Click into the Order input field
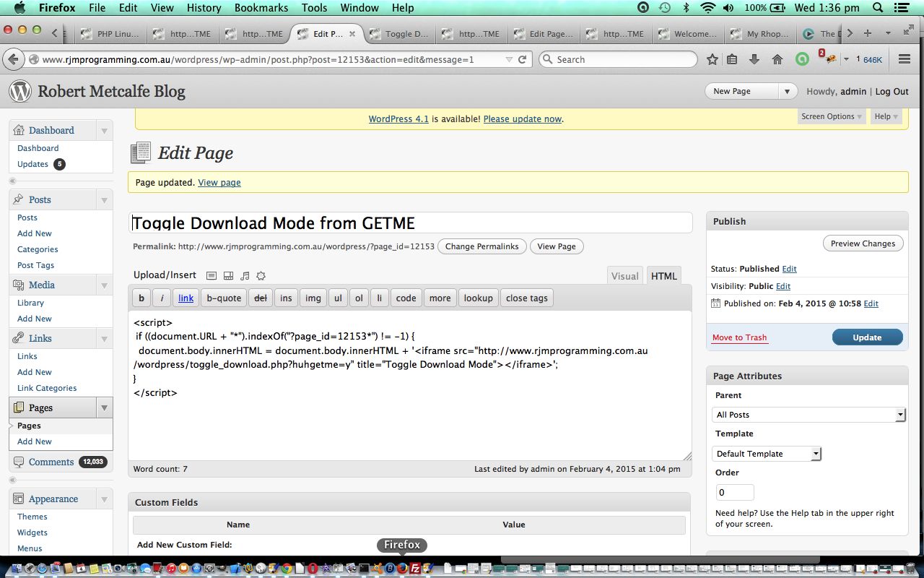Screen dimensions: 924x578 pos(735,492)
